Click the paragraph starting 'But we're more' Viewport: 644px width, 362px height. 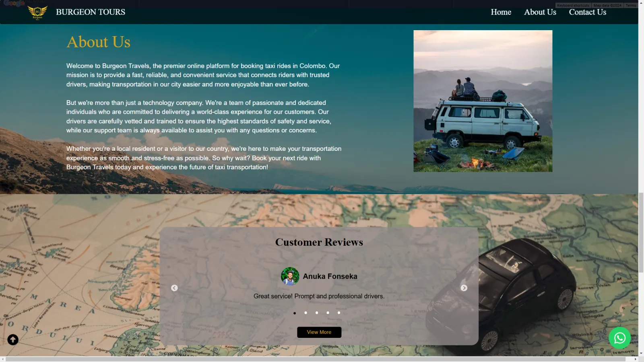click(199, 117)
